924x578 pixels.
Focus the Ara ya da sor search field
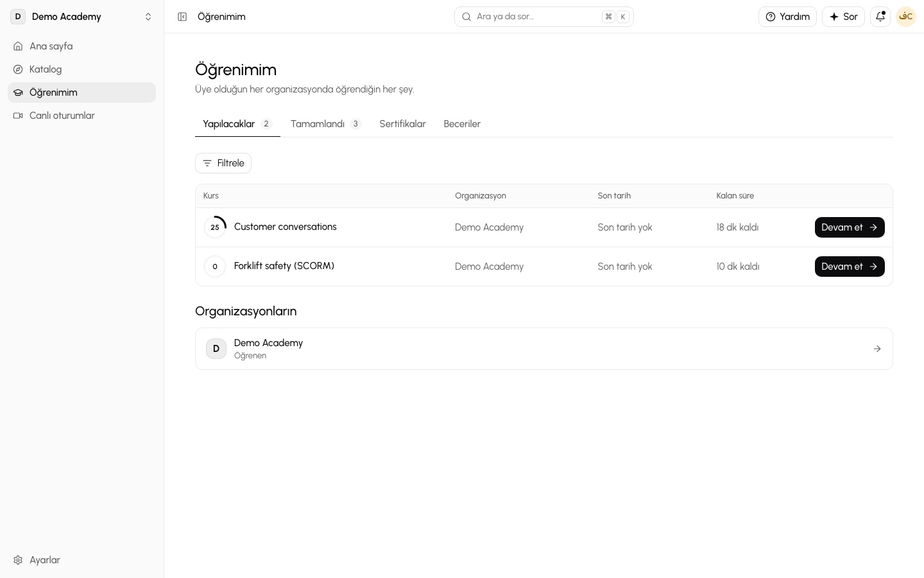pyautogui.click(x=544, y=17)
